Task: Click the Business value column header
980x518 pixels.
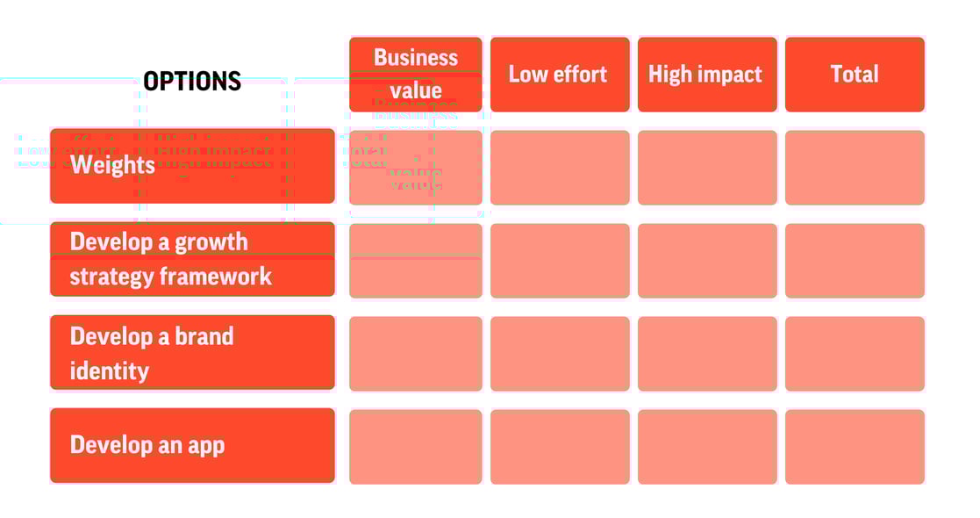Action: tap(416, 75)
